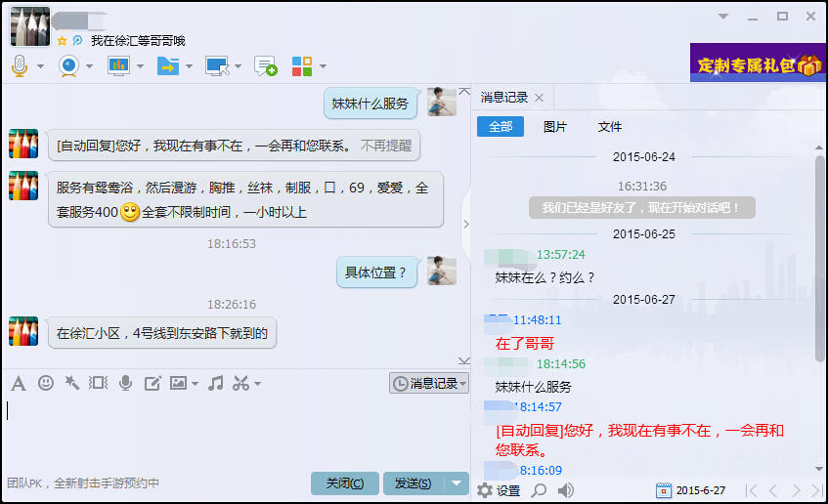Click chat area scroll down arrow
Viewport: 828px width, 504px height.
[464, 360]
